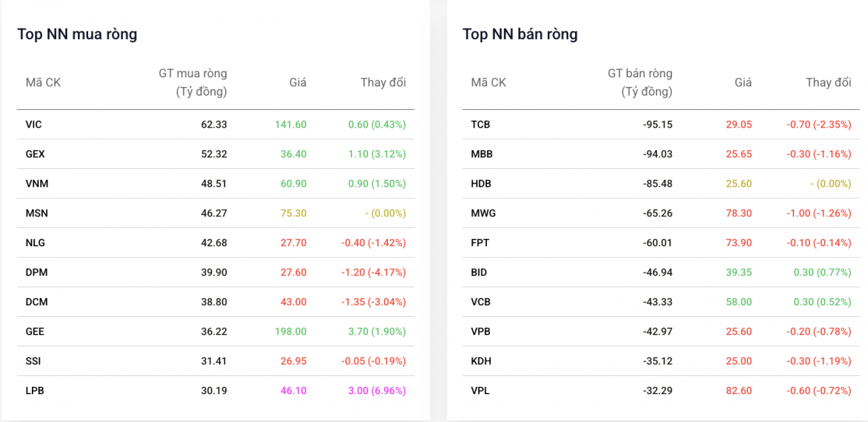The image size is (868, 422).
Task: Sort by the Giá column in buy table
Action: tap(297, 82)
